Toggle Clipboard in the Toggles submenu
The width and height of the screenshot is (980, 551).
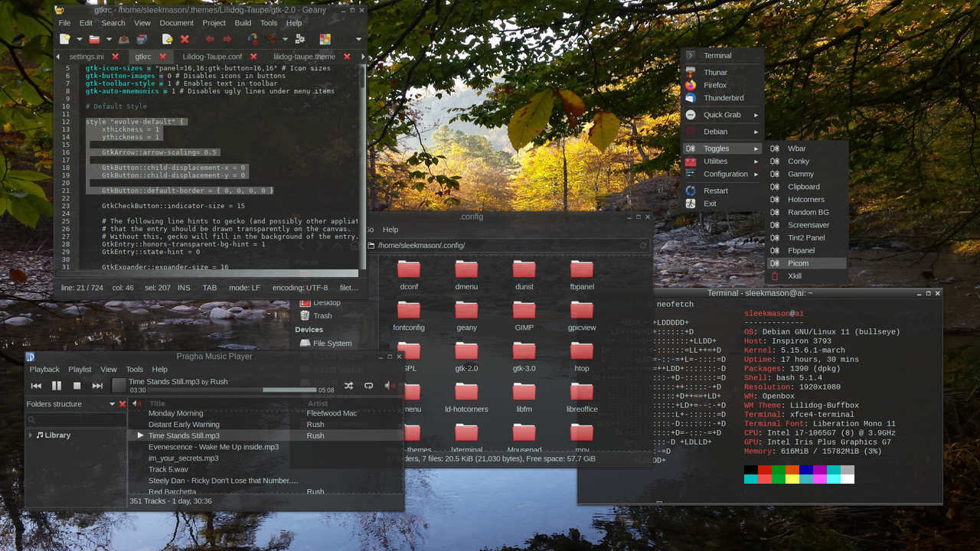807,187
